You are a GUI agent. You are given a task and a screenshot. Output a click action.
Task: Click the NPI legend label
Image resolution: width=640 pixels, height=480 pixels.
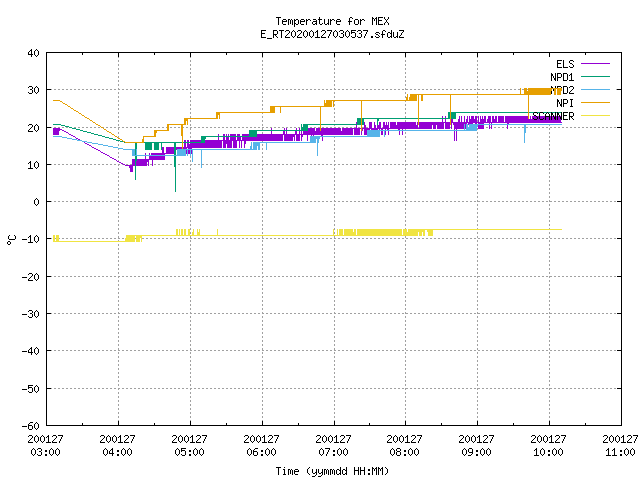coord(565,103)
